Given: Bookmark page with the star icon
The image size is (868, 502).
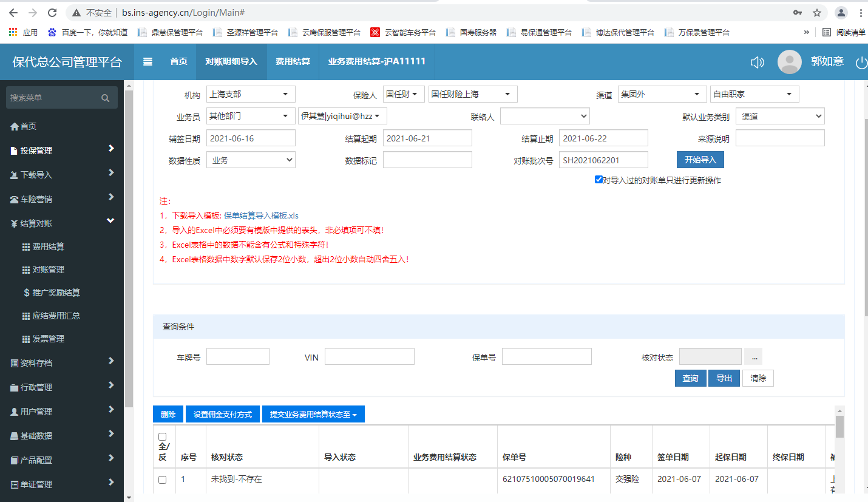Looking at the screenshot, I should [817, 13].
